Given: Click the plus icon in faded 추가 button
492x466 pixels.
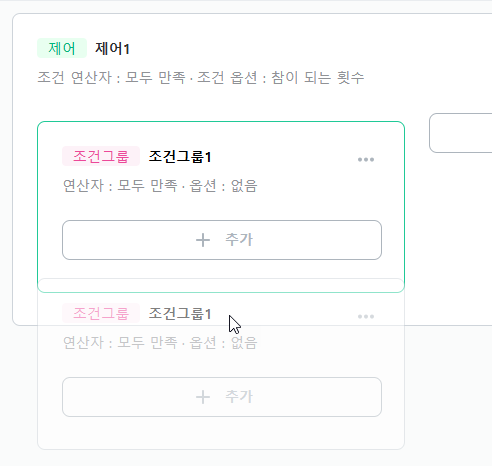Looking at the screenshot, I should [203, 397].
